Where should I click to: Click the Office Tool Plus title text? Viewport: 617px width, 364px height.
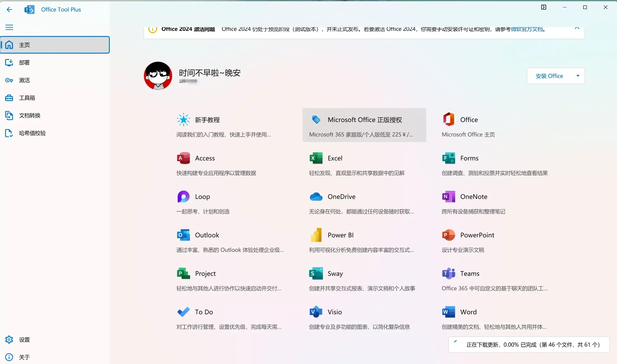[61, 10]
